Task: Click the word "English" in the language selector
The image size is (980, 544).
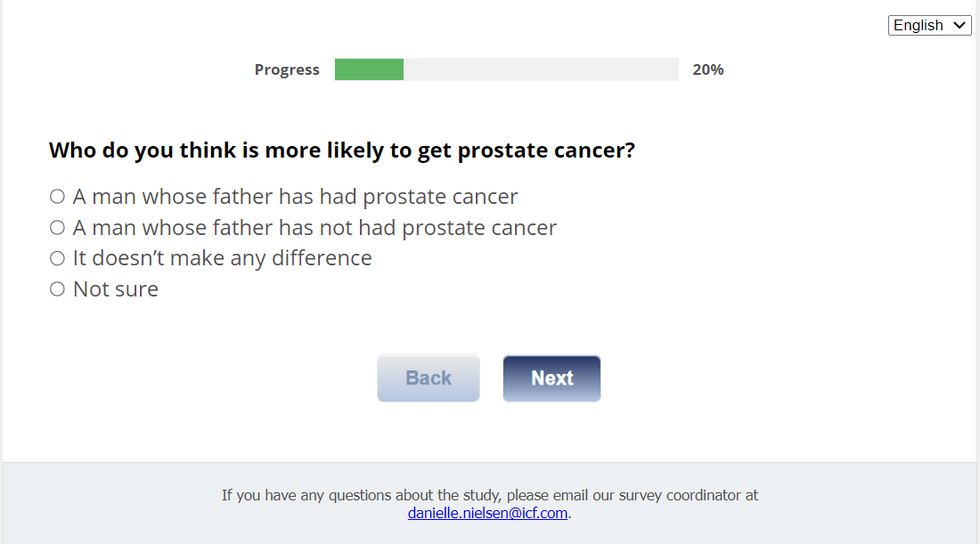Action: (919, 25)
